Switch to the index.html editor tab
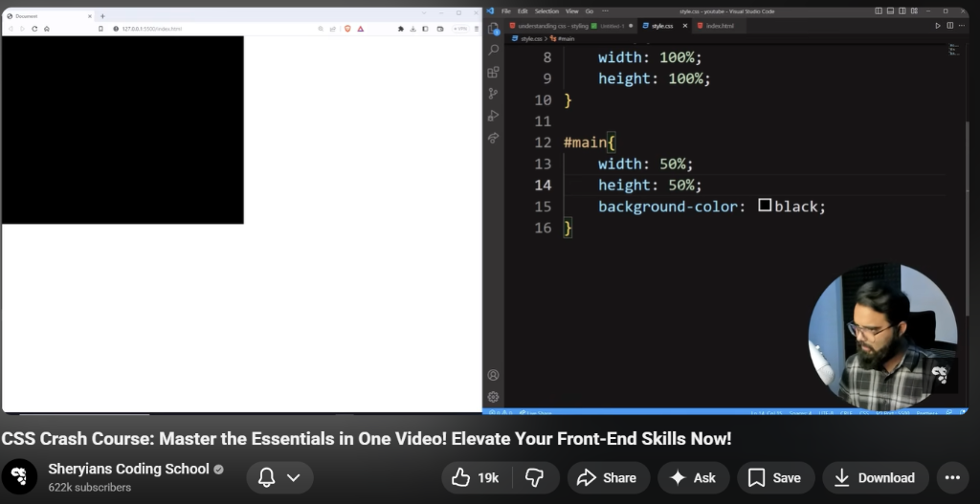Image resolution: width=980 pixels, height=504 pixels. (x=718, y=26)
